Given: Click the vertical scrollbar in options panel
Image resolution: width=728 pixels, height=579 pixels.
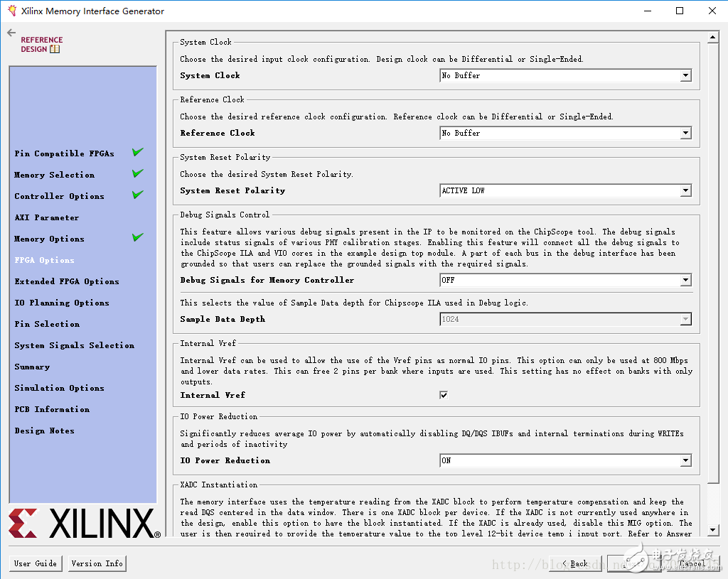Looking at the screenshot, I should coord(713,256).
